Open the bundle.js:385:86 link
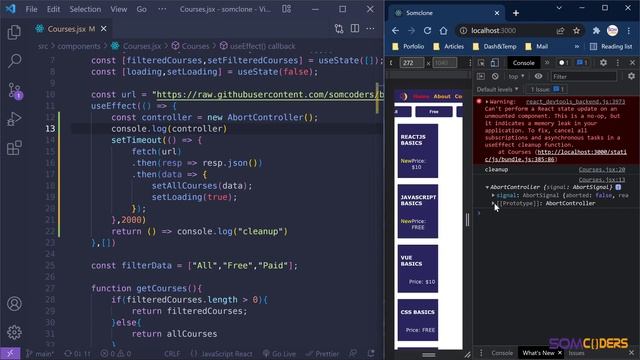640x360 pixels. [x=556, y=156]
